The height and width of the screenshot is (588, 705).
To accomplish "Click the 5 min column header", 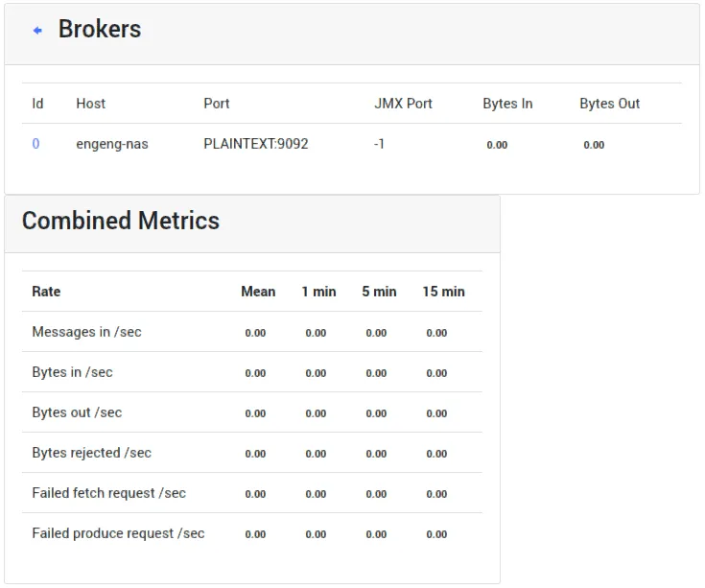I will (379, 292).
